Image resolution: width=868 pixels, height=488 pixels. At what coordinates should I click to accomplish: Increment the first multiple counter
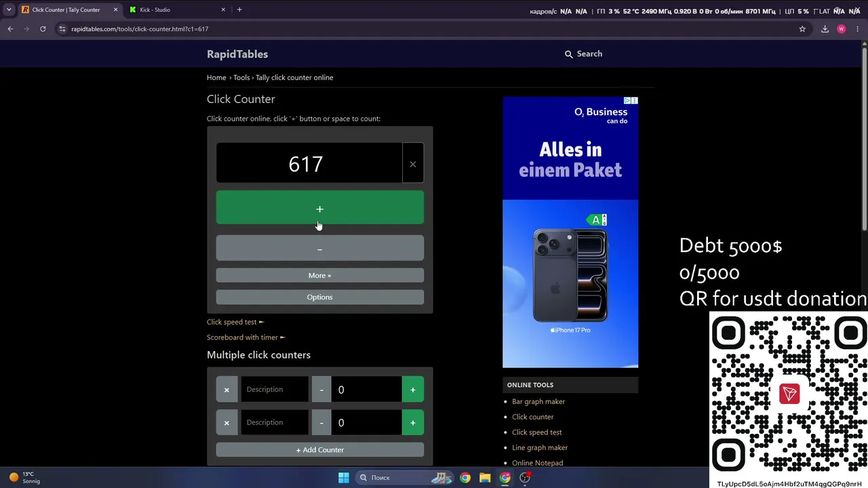(x=412, y=390)
